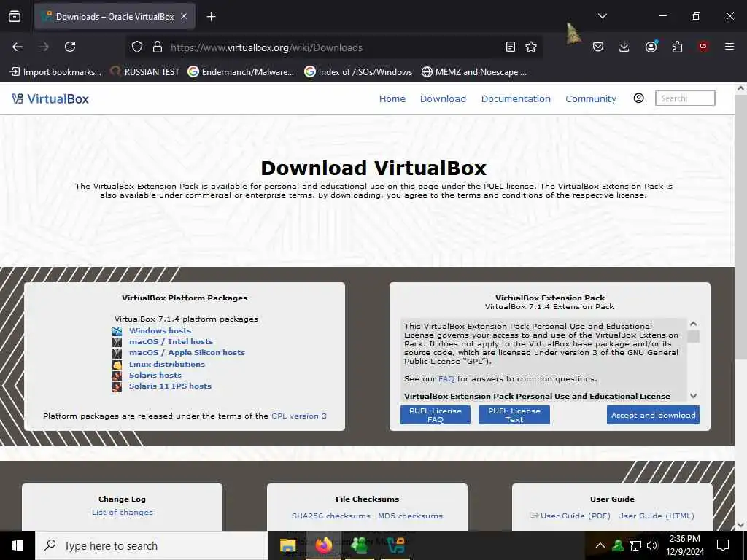Click the FAQ link in license text

[446, 379]
